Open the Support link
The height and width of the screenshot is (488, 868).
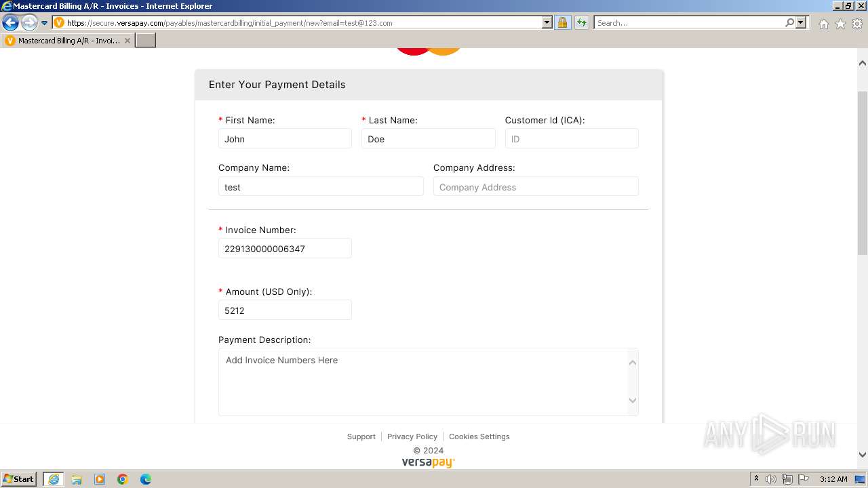tap(361, 436)
